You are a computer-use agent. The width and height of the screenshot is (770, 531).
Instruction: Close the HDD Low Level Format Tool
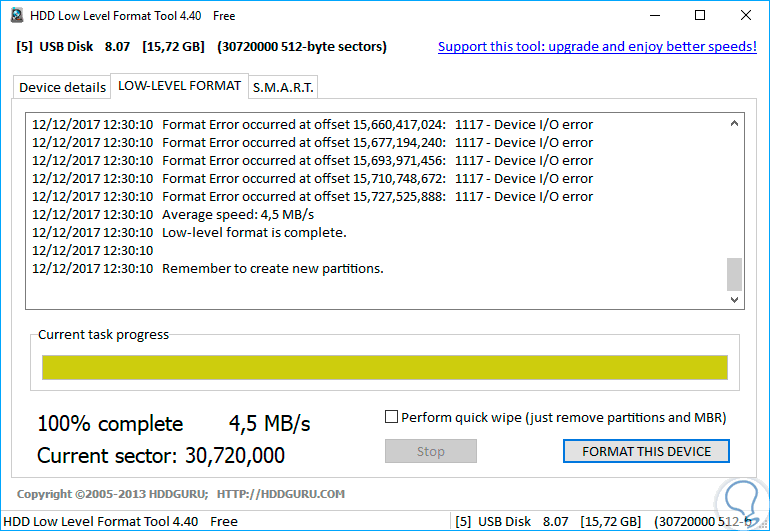pos(745,15)
